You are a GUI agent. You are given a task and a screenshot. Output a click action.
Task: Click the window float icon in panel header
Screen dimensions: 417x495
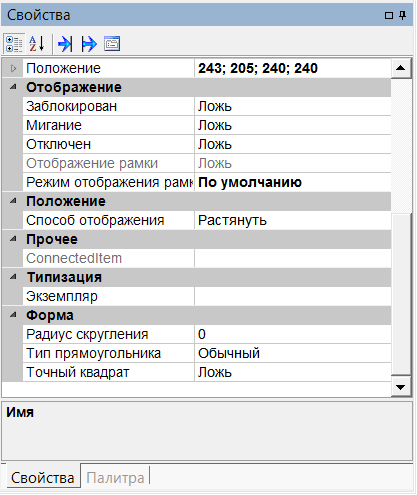pos(389,15)
